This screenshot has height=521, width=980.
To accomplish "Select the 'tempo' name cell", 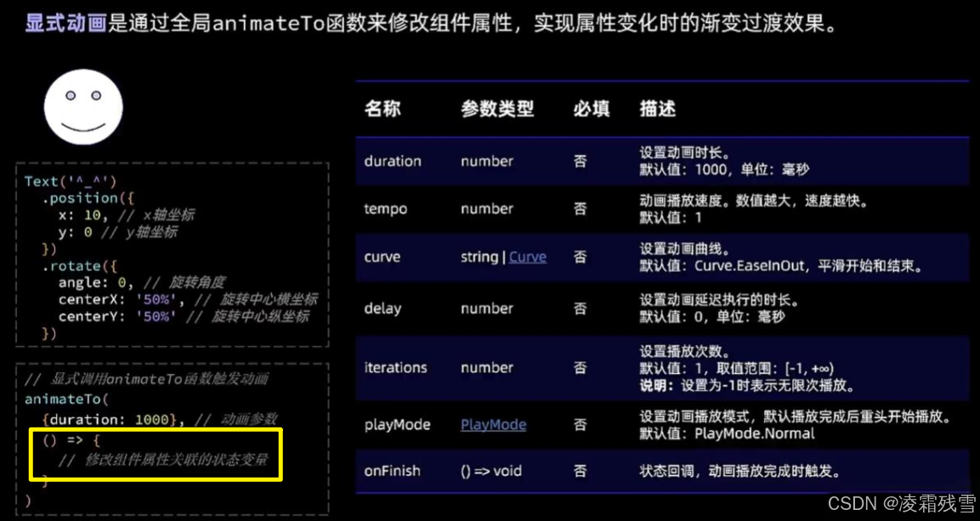I will (x=385, y=209).
